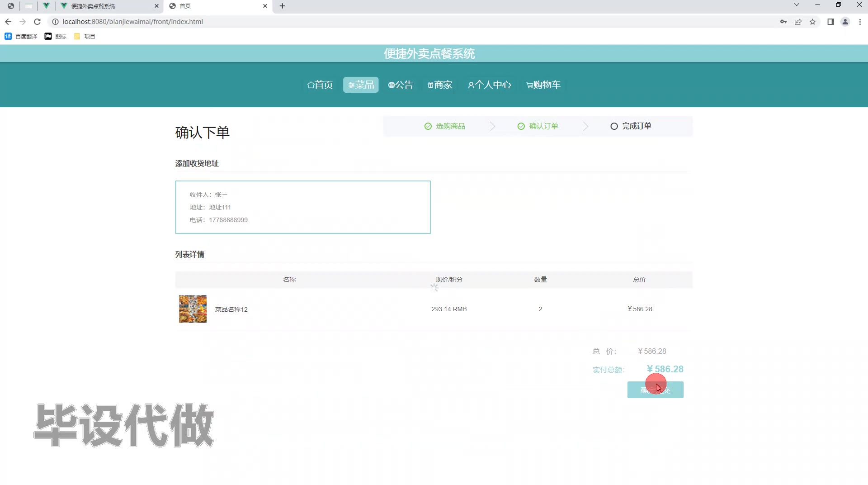The width and height of the screenshot is (868, 485).
Task: Close the 首页 tab
Action: 265,6
